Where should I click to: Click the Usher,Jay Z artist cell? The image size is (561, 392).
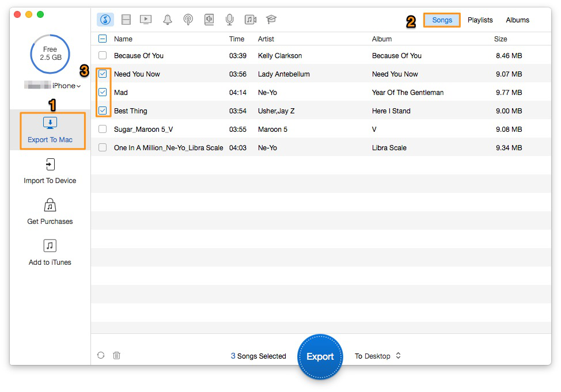tap(276, 111)
